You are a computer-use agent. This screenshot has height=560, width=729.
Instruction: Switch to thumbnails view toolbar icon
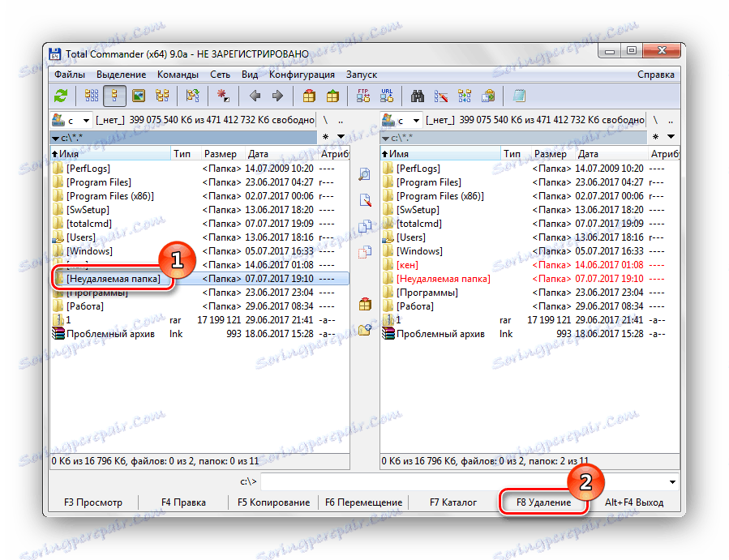139,96
